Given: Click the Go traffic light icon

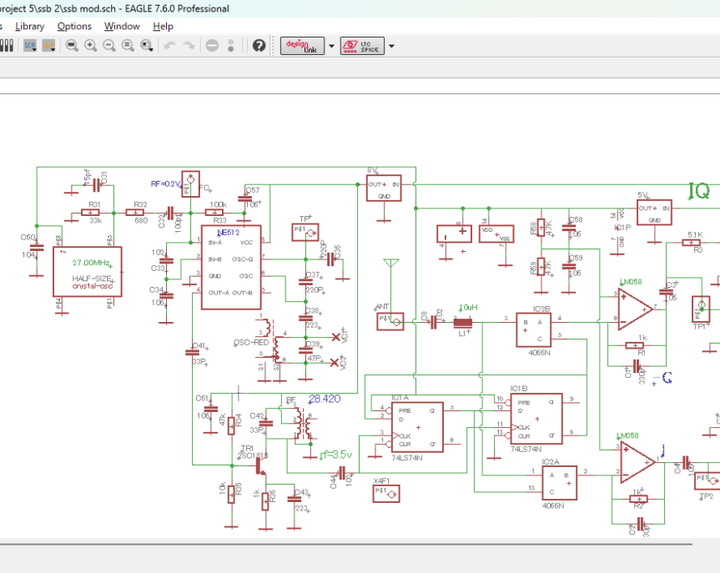Looking at the screenshot, I should pyautogui.click(x=232, y=46).
